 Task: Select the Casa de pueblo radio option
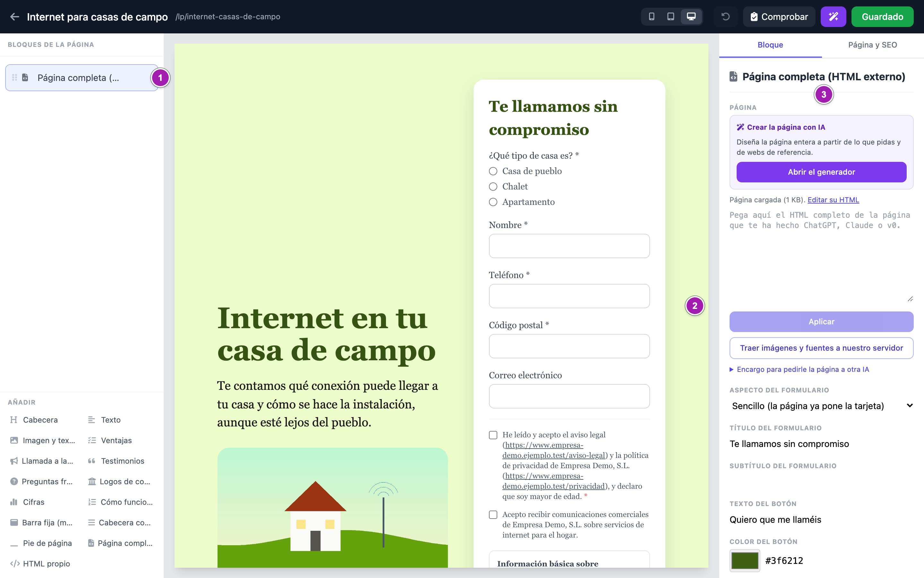[493, 171]
